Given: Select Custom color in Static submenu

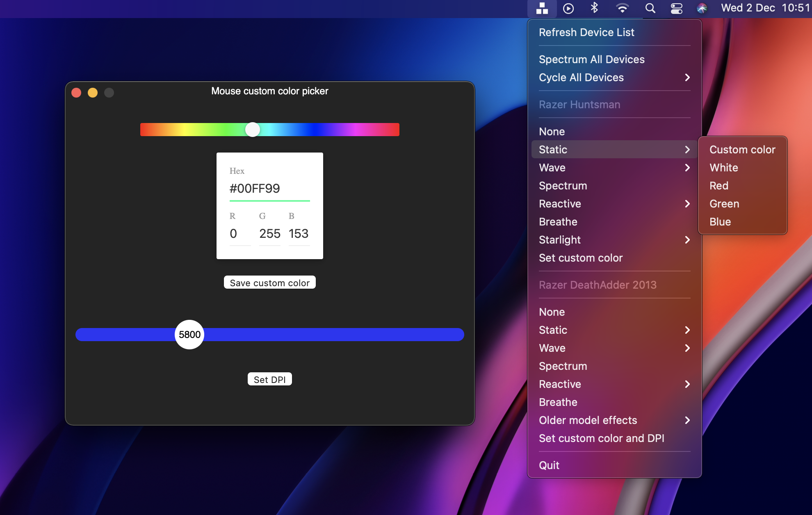Looking at the screenshot, I should pos(742,150).
